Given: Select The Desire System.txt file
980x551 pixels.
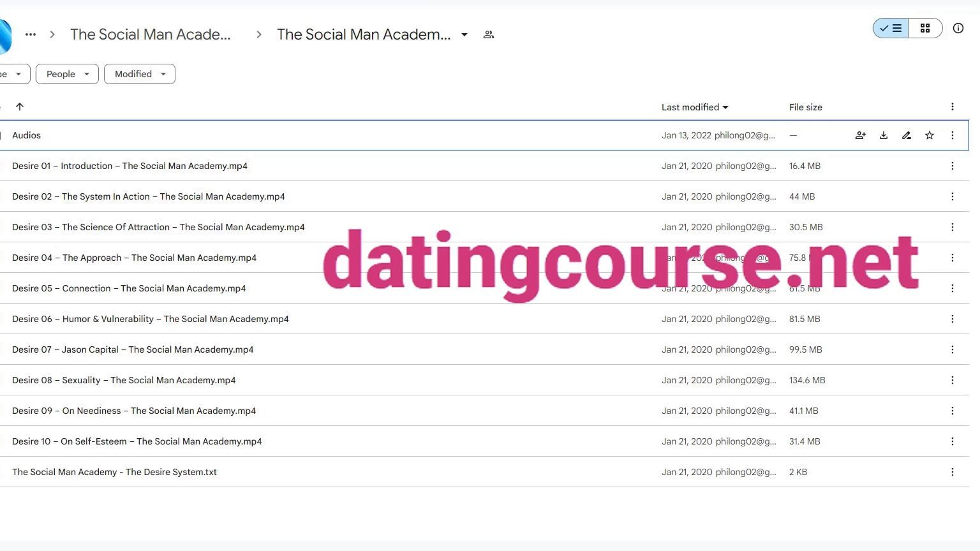Looking at the screenshot, I should (x=484, y=472).
